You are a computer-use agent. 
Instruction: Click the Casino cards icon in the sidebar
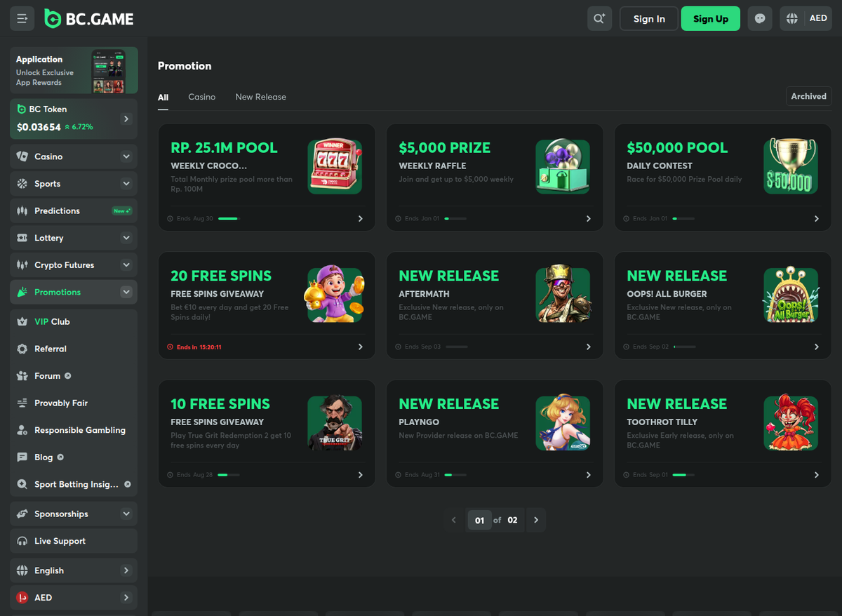point(22,156)
